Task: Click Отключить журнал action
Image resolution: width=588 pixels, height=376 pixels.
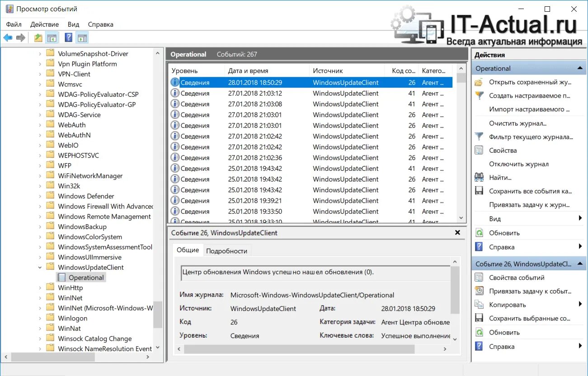Action: point(519,164)
